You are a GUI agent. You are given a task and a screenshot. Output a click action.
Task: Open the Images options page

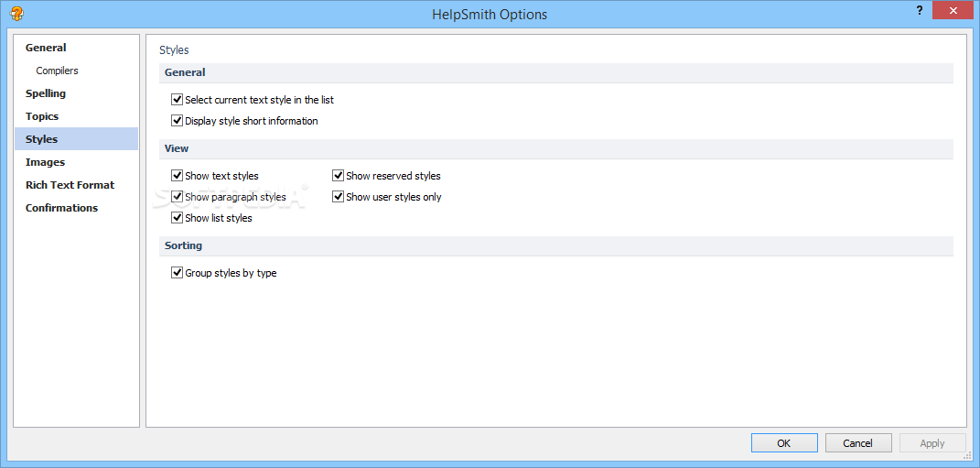(76, 162)
